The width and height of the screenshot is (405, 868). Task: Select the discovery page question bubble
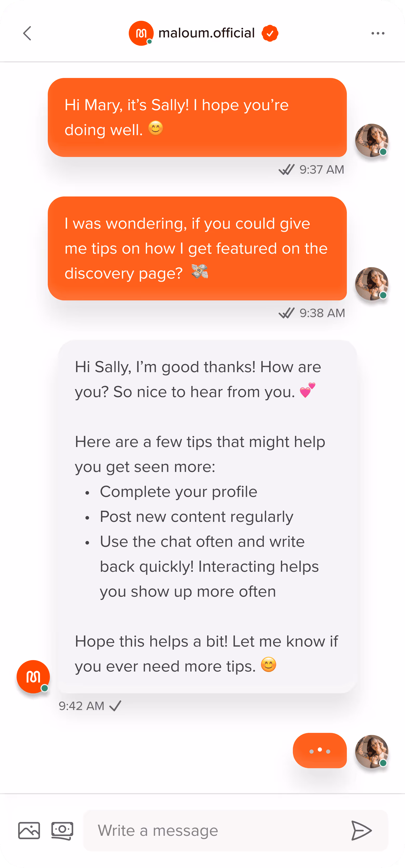pos(197,248)
